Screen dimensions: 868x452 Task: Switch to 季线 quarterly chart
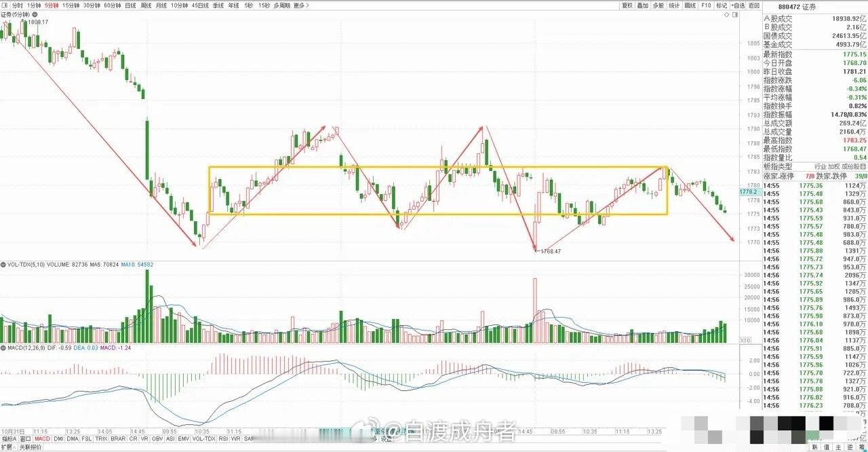pyautogui.click(x=218, y=5)
